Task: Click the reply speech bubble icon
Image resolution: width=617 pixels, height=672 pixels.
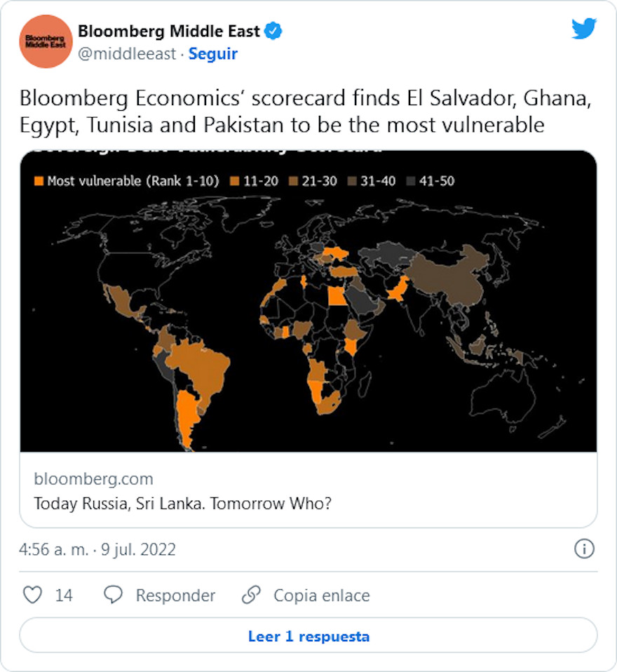Action: coord(114,595)
